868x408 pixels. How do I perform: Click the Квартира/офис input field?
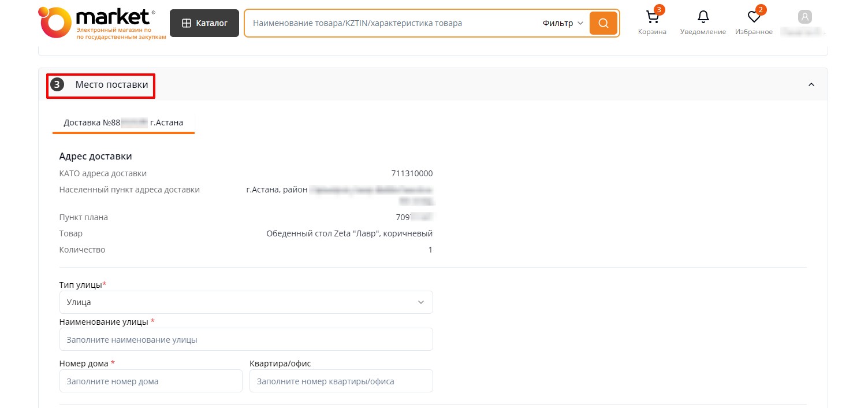click(x=341, y=381)
